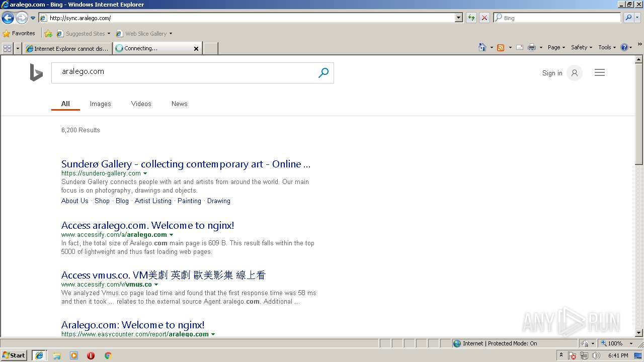This screenshot has width=644, height=362.
Task: Click the vertical scrollbar down arrow
Action: [x=639, y=332]
